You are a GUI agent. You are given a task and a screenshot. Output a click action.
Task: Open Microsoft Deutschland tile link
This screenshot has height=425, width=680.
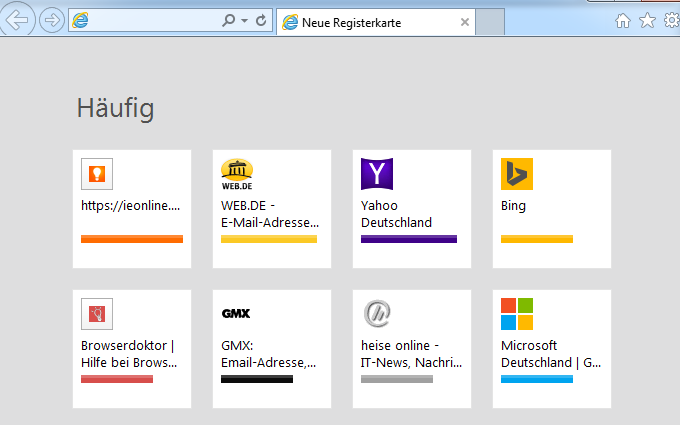click(x=551, y=354)
